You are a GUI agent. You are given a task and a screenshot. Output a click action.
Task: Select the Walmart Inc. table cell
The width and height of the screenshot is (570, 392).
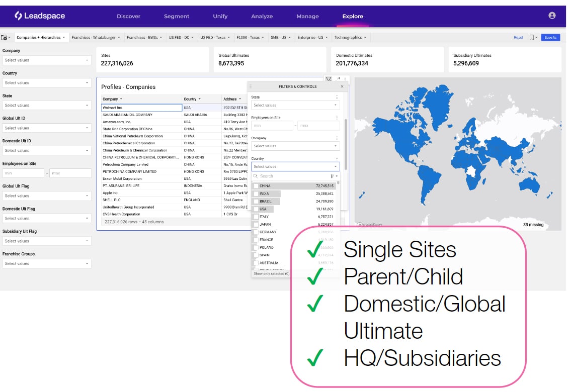(141, 108)
